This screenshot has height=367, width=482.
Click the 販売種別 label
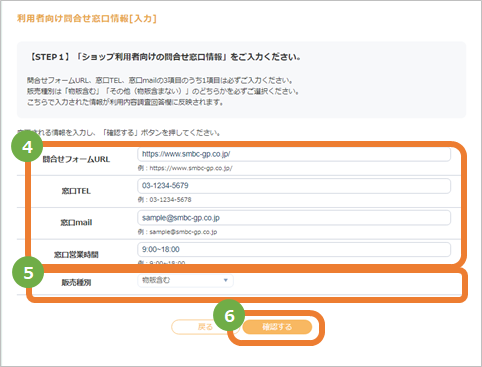pos(76,283)
